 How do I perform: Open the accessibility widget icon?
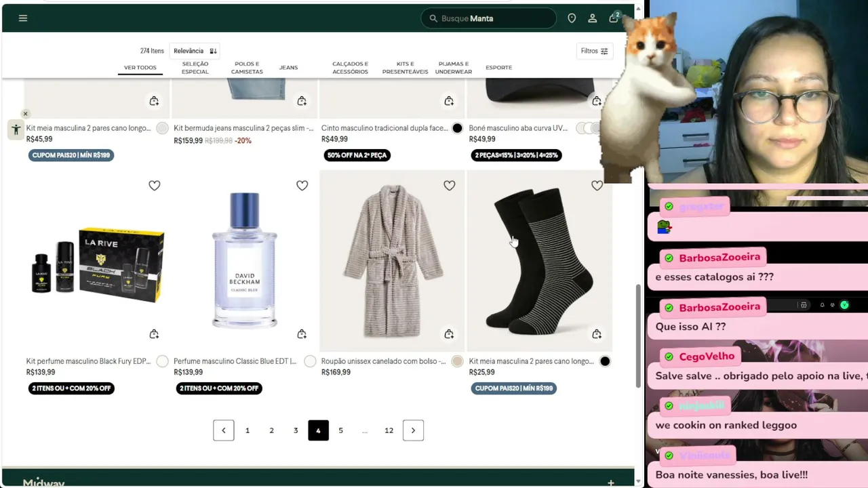click(x=16, y=129)
